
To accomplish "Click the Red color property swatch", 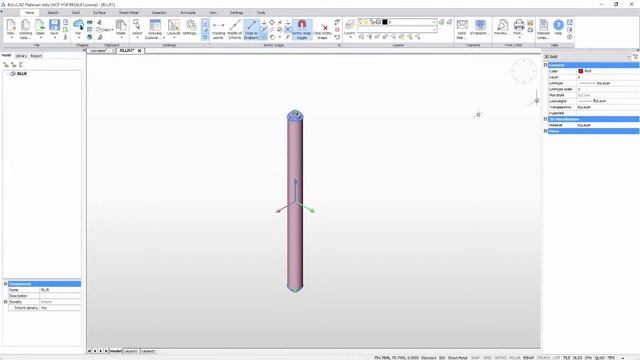I will point(580,71).
